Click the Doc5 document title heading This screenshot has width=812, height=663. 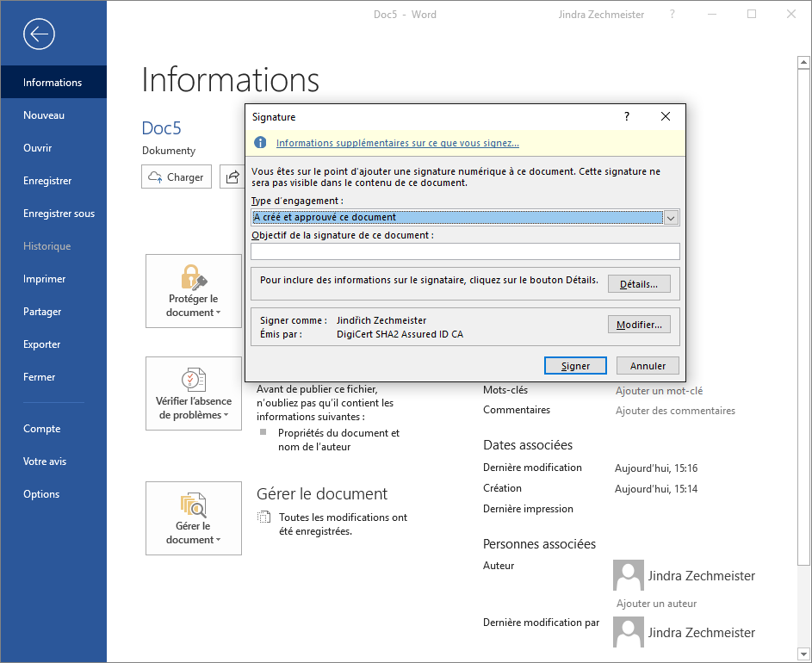[x=161, y=128]
